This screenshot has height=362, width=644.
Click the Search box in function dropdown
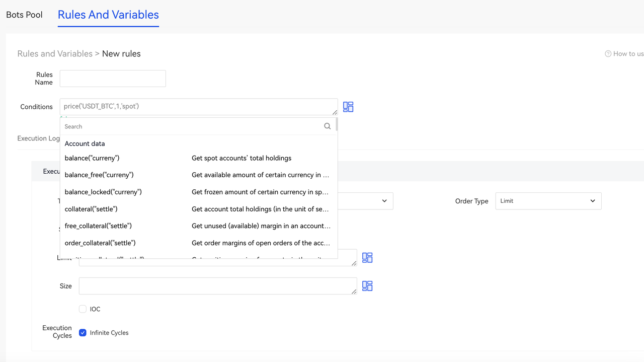click(x=191, y=126)
